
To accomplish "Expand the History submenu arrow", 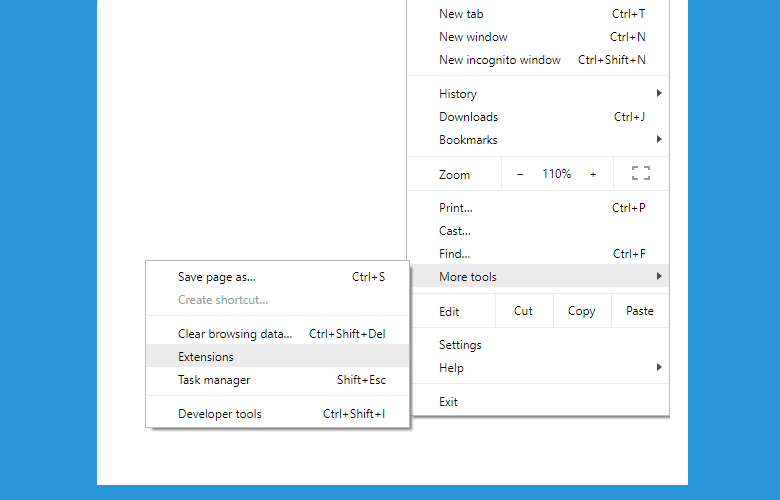I will pyautogui.click(x=659, y=93).
